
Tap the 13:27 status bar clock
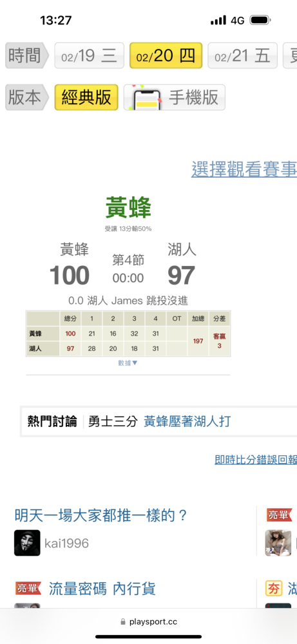[56, 20]
